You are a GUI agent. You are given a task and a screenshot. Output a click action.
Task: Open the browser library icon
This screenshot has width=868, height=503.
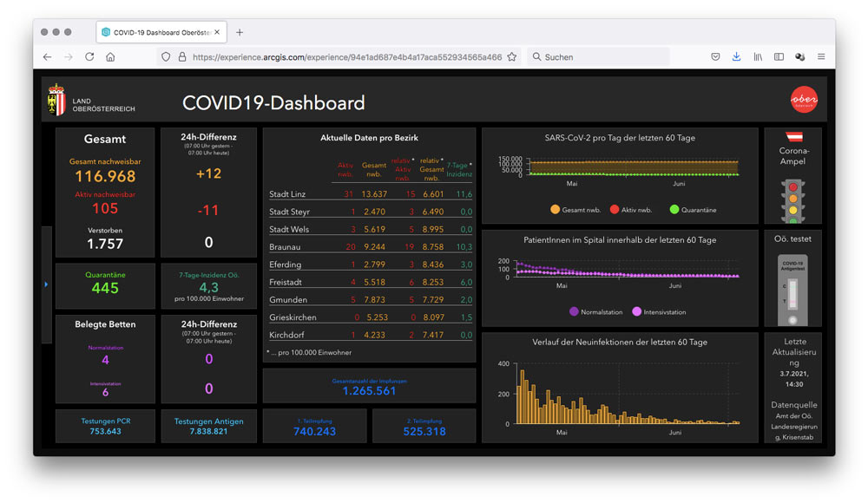(758, 57)
